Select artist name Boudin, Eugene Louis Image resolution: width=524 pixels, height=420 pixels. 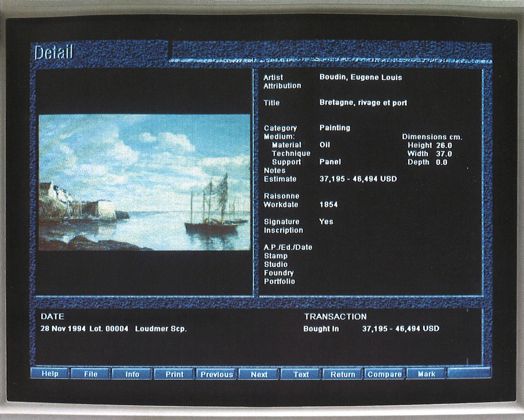coord(360,78)
